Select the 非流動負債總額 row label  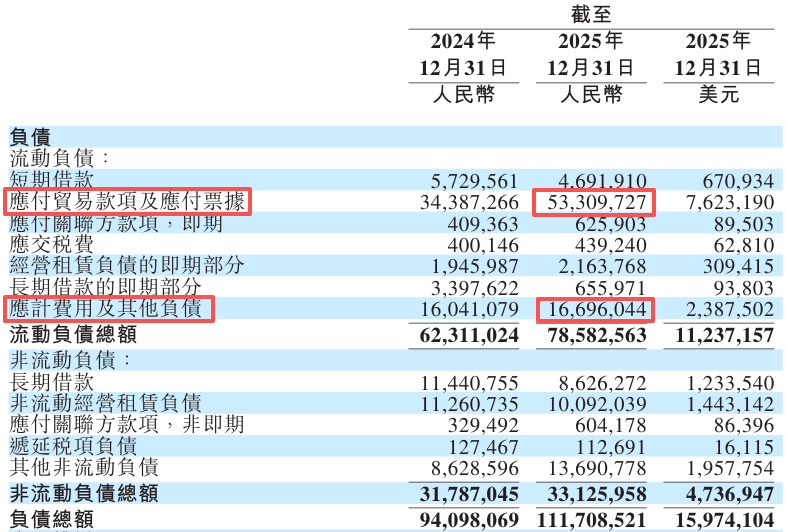83,494
